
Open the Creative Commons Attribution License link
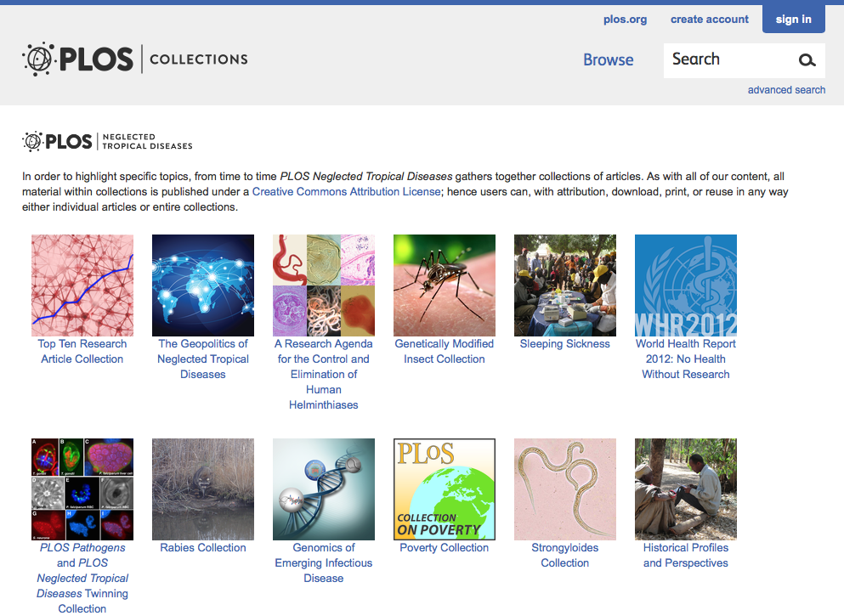[346, 191]
